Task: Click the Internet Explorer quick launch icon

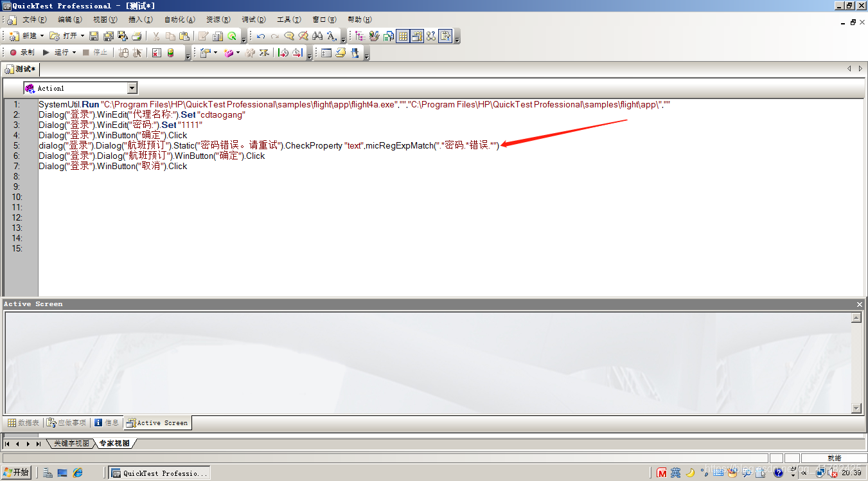Action: 78,473
